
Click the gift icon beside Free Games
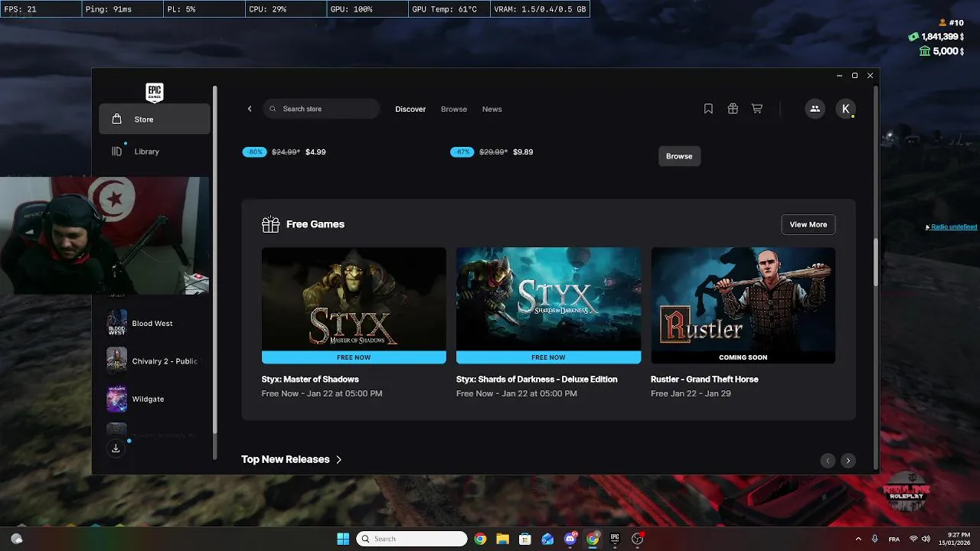270,224
